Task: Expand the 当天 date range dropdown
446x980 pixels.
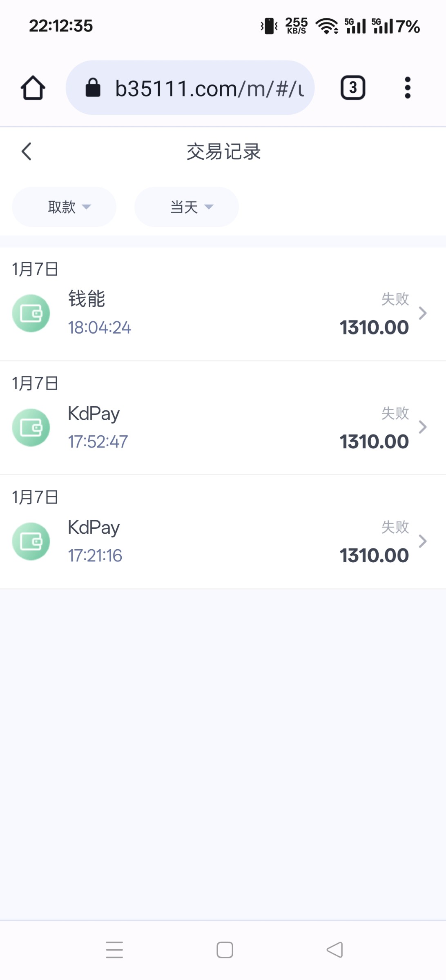Action: click(x=187, y=207)
